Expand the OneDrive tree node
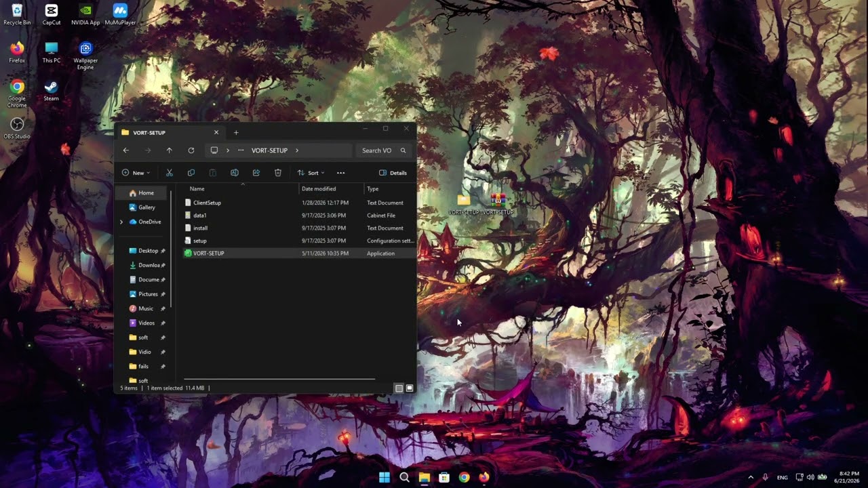868x488 pixels. [121, 222]
